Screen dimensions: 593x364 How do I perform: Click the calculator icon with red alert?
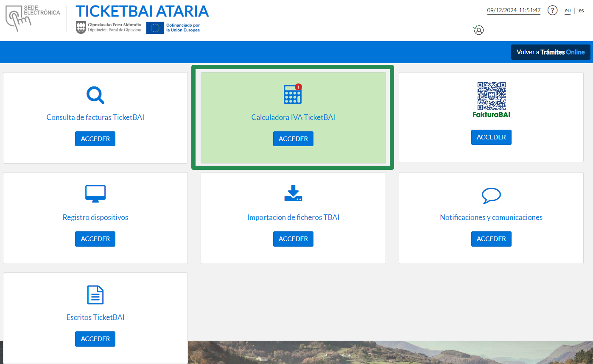pos(293,94)
